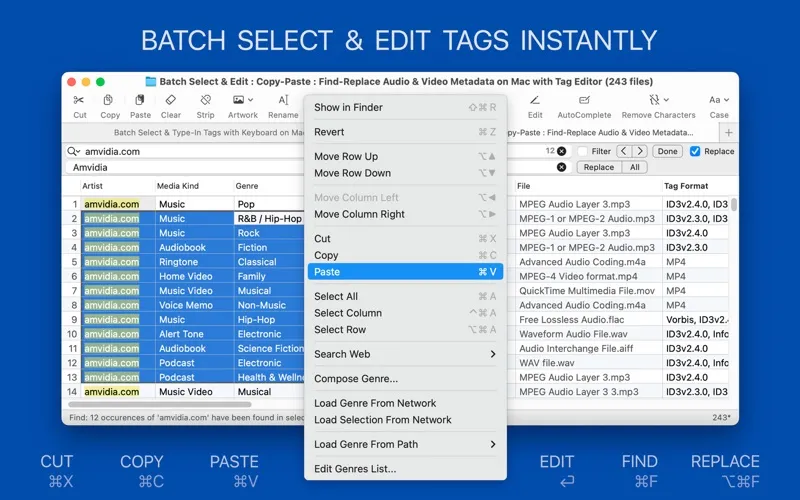Choose Compose Genre... menu item

pyautogui.click(x=405, y=379)
